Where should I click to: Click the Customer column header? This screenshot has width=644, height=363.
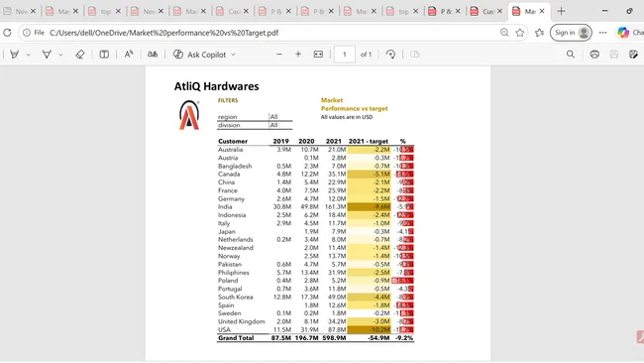233,141
